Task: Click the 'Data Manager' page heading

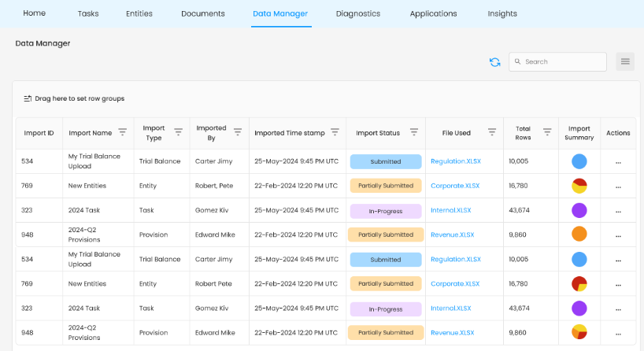Action: click(43, 43)
